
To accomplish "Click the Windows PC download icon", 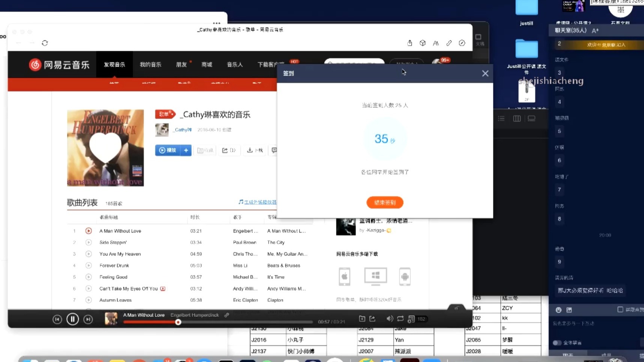I will point(376,277).
